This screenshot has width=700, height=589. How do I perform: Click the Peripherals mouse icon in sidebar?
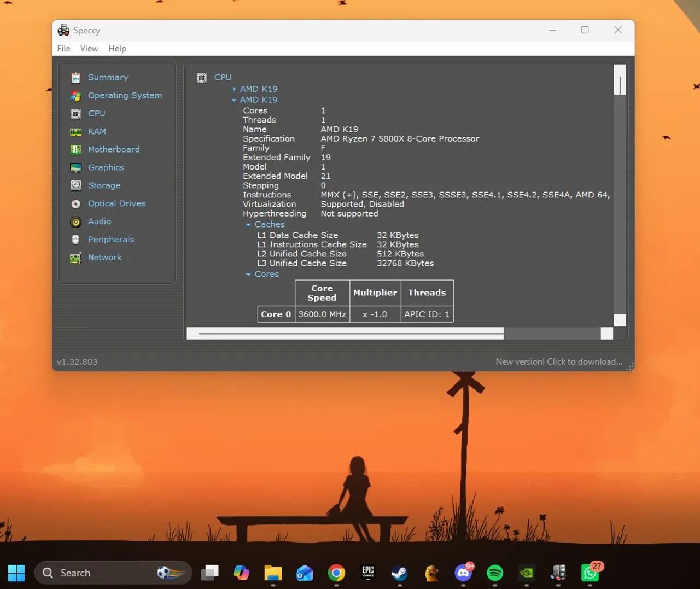click(x=76, y=240)
